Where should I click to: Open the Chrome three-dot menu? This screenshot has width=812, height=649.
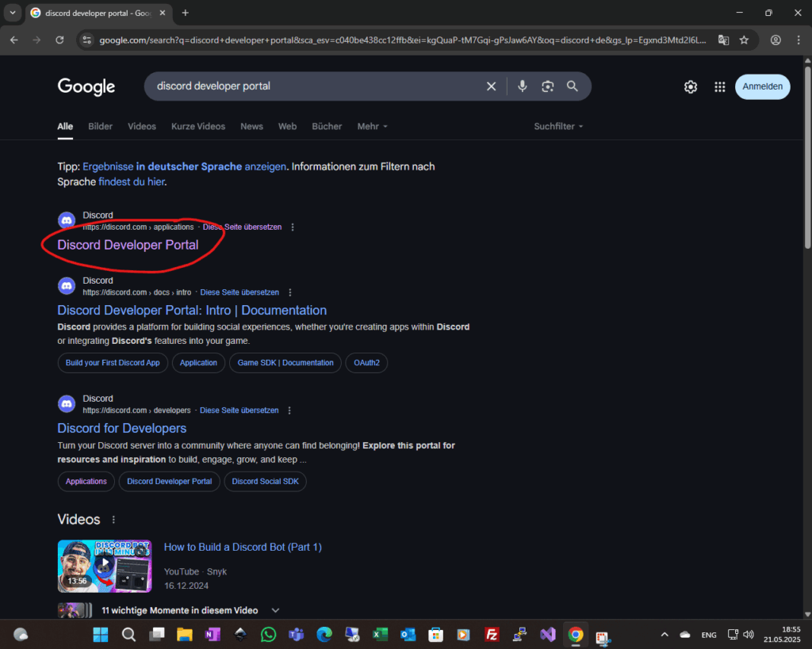click(x=798, y=40)
